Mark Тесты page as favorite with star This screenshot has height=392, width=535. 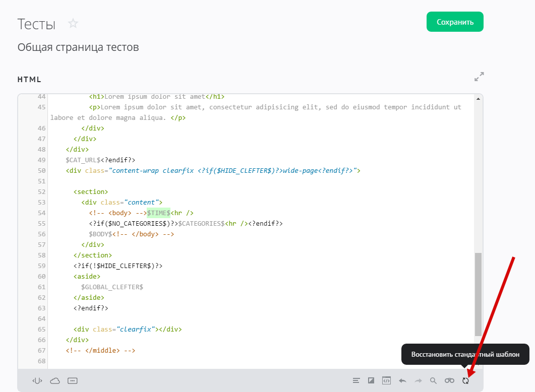[74, 24]
